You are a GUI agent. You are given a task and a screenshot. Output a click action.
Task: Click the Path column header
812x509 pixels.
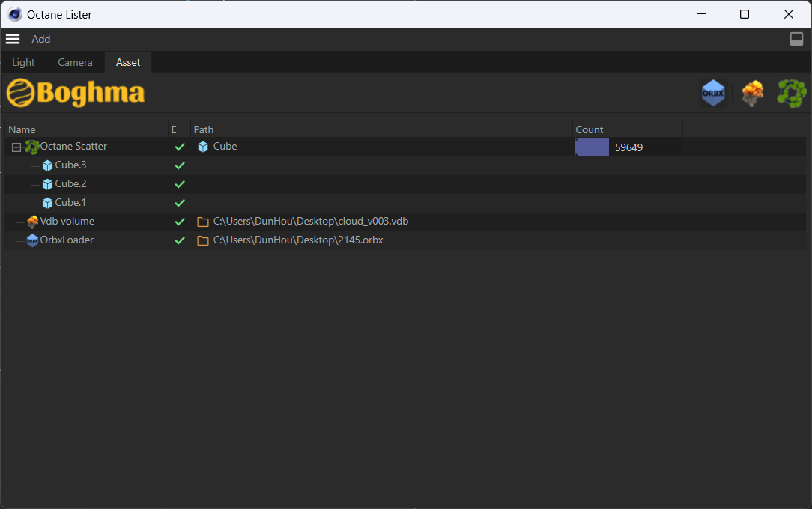click(x=204, y=129)
